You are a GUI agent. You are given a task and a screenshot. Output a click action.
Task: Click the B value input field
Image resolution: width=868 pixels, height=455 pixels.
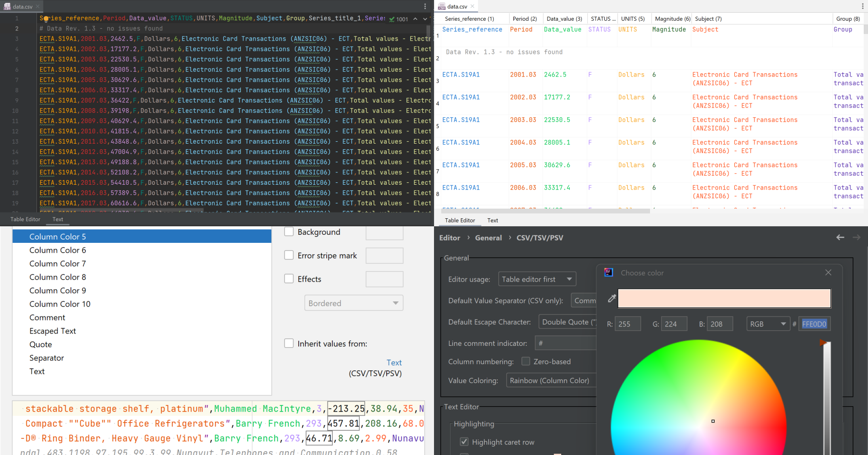pos(720,324)
